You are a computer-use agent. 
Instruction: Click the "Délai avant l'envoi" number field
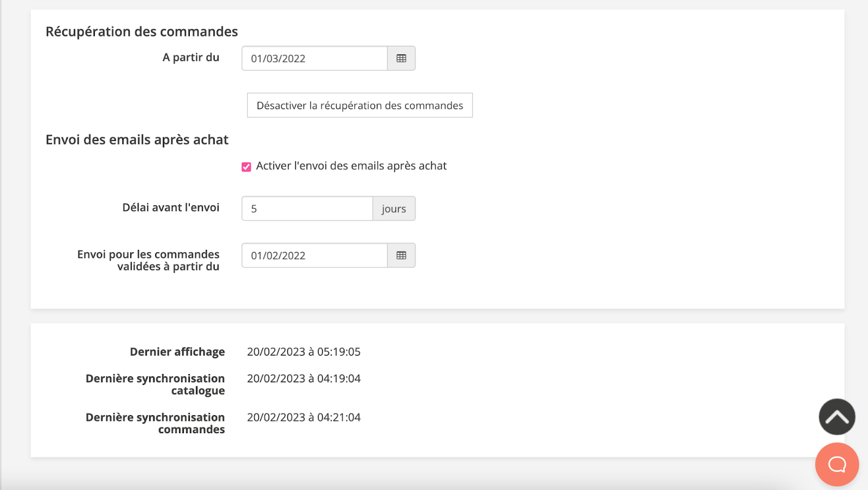click(x=307, y=209)
